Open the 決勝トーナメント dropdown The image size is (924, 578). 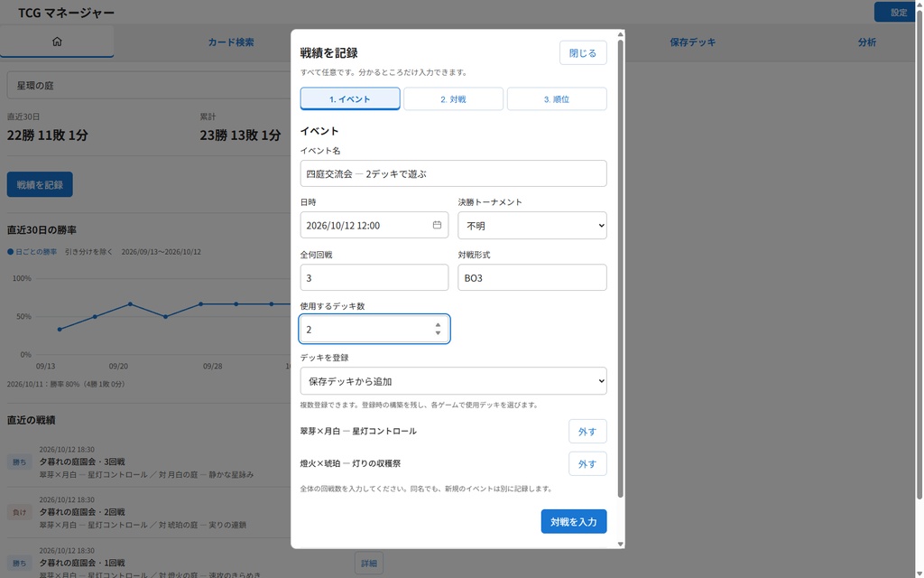tap(532, 225)
